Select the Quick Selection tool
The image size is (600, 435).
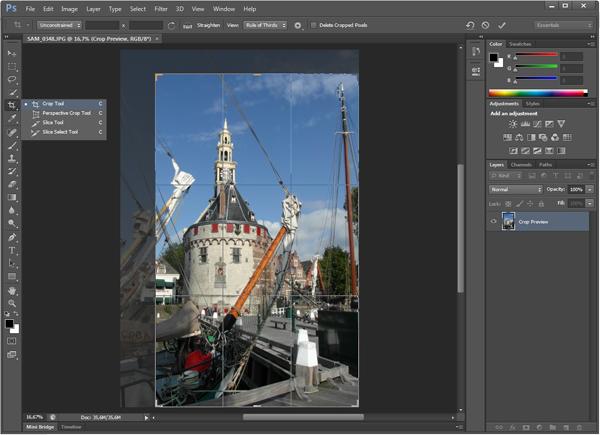coord(12,92)
